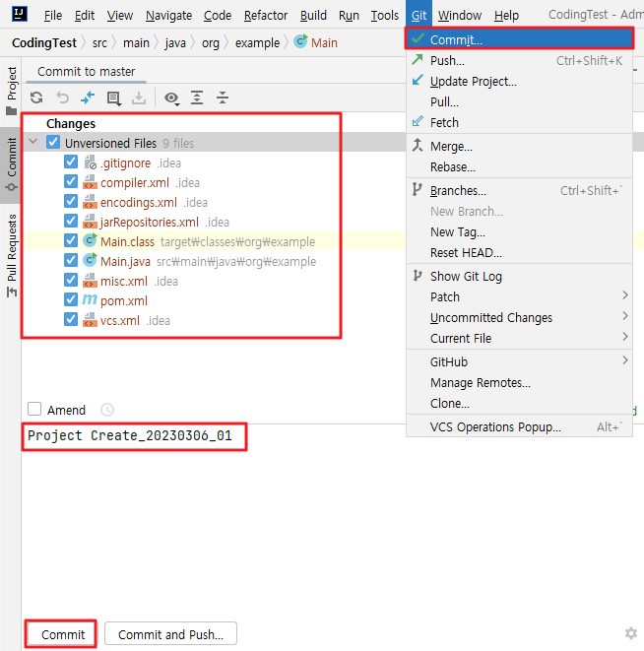644x651 pixels.
Task: Choose Rebase... menu entry
Action: 519,167
